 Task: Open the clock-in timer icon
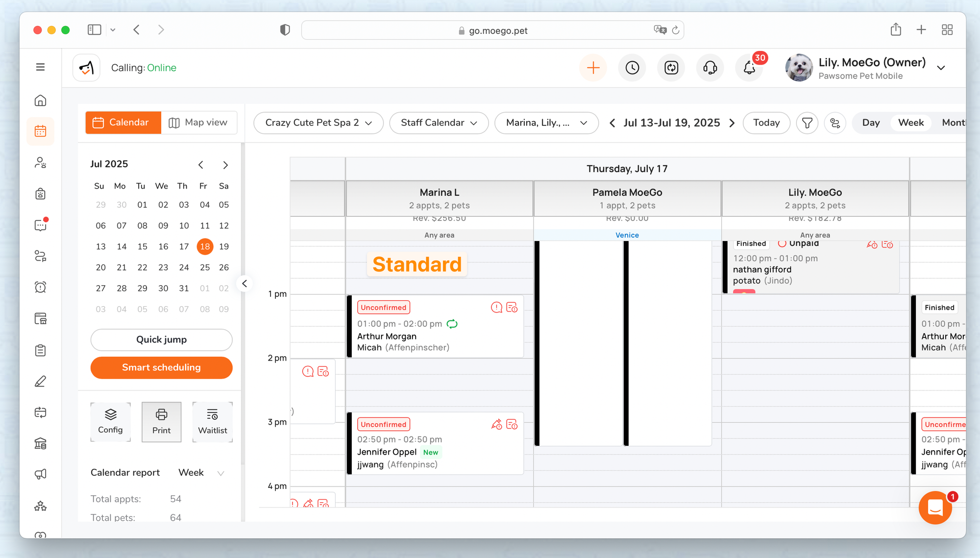pos(632,68)
